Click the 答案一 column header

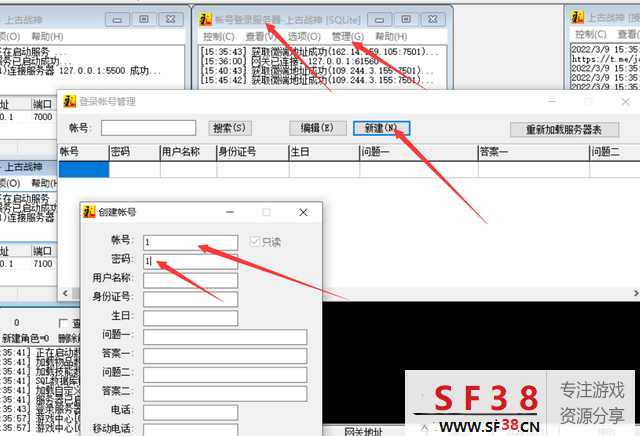click(x=534, y=152)
